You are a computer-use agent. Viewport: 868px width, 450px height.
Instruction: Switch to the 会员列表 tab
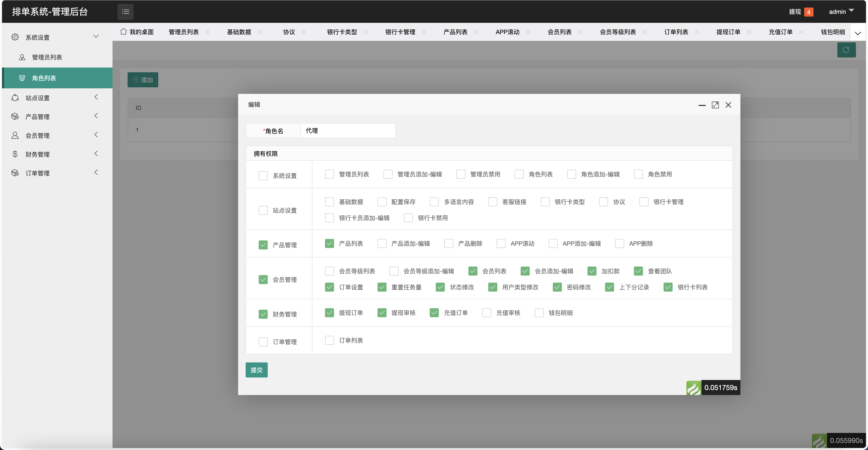559,32
